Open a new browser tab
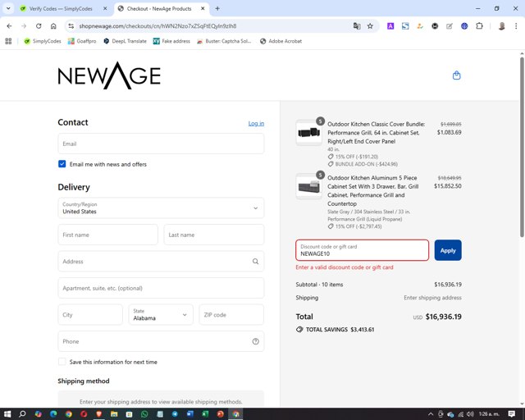 217,9
